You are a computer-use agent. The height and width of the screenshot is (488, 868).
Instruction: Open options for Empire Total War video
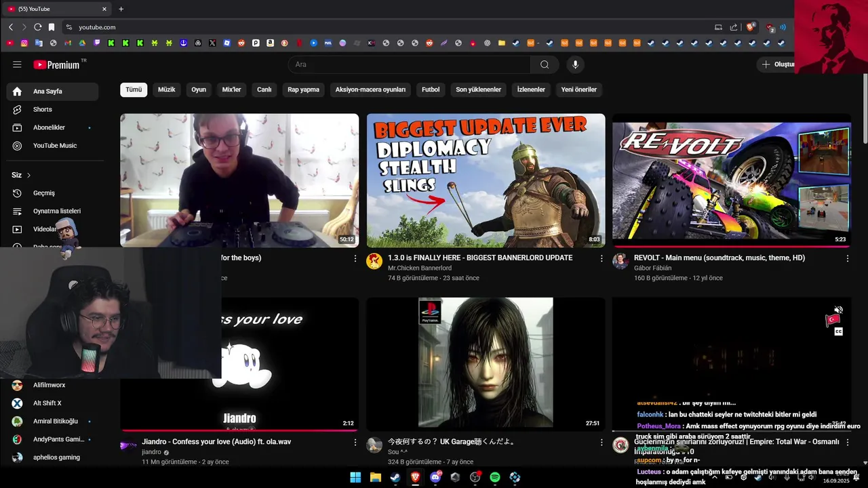pos(847,442)
